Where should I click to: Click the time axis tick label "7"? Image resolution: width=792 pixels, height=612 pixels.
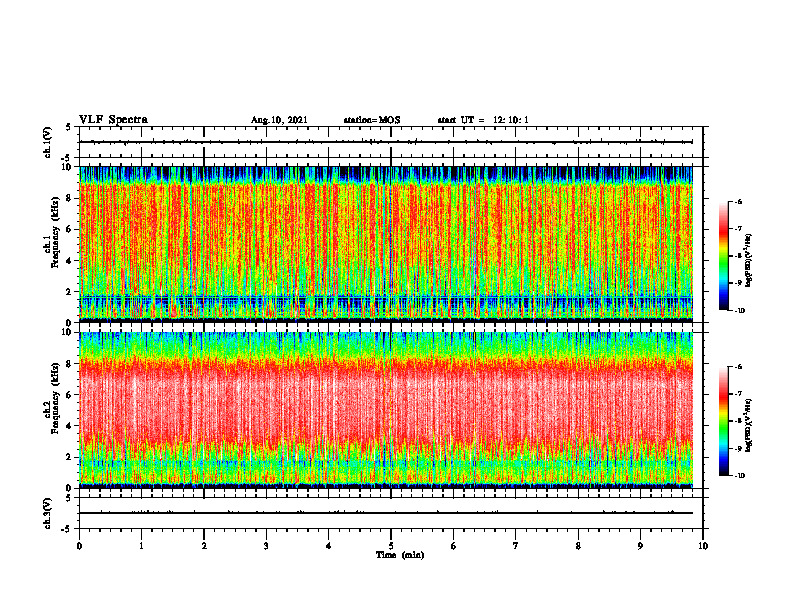tap(516, 546)
